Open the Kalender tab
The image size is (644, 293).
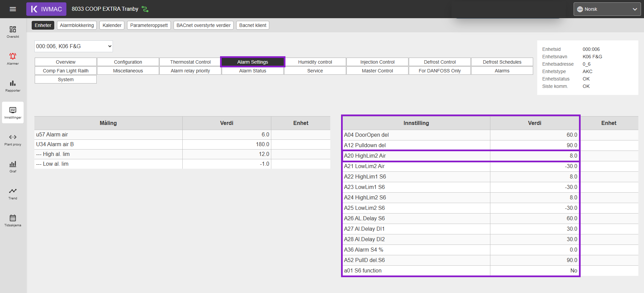112,25
